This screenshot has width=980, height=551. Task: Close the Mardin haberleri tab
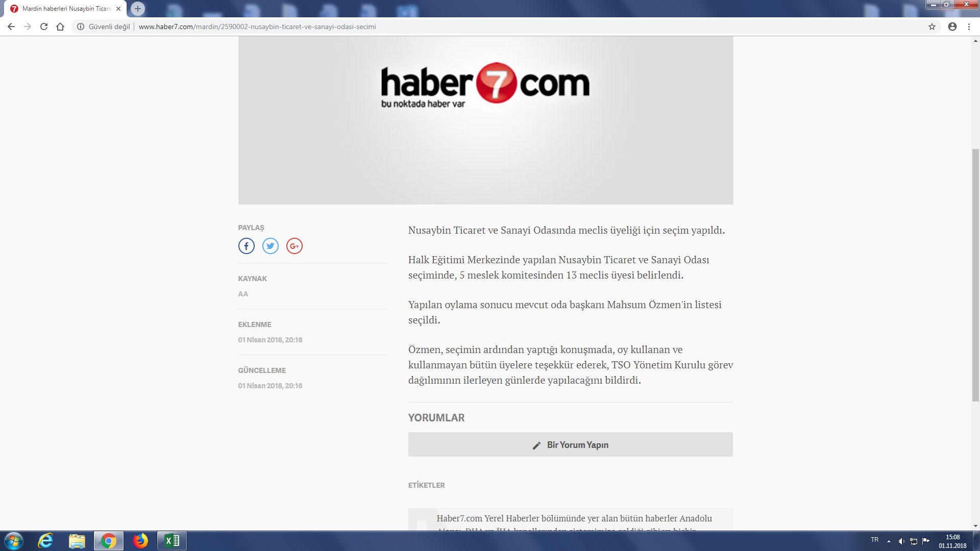[x=118, y=9]
